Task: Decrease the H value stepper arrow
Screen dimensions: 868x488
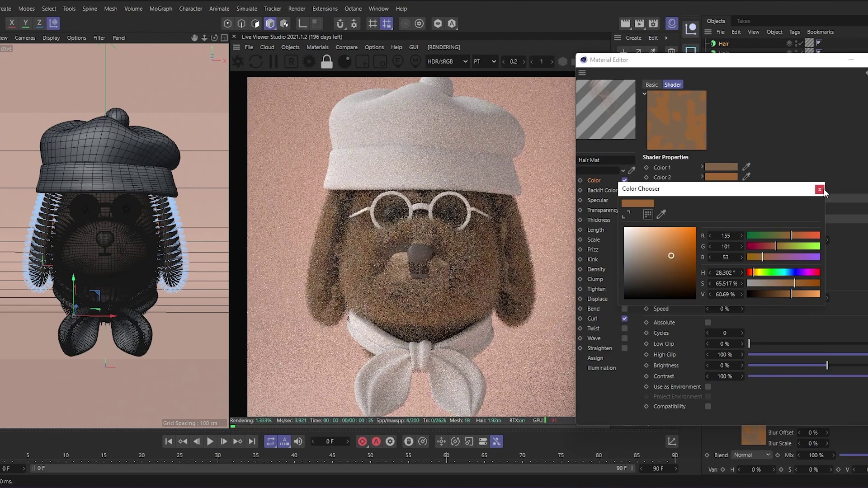Action: tap(710, 272)
